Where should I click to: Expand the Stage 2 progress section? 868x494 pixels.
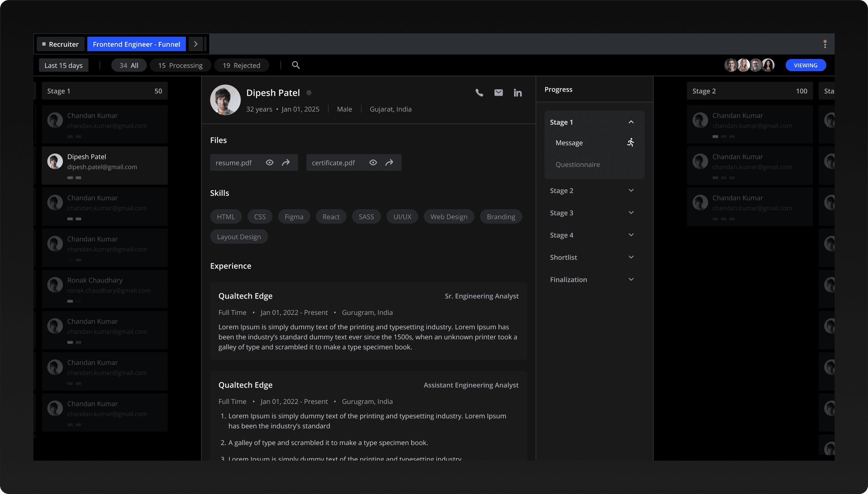631,191
